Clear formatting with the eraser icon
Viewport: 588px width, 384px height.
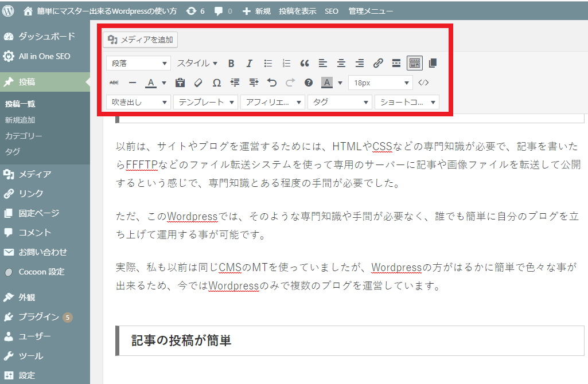tap(198, 83)
